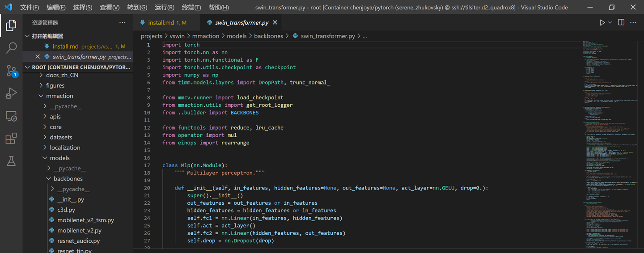644x253 pixels.
Task: Open the 文件(F) menu
Action: [x=30, y=8]
